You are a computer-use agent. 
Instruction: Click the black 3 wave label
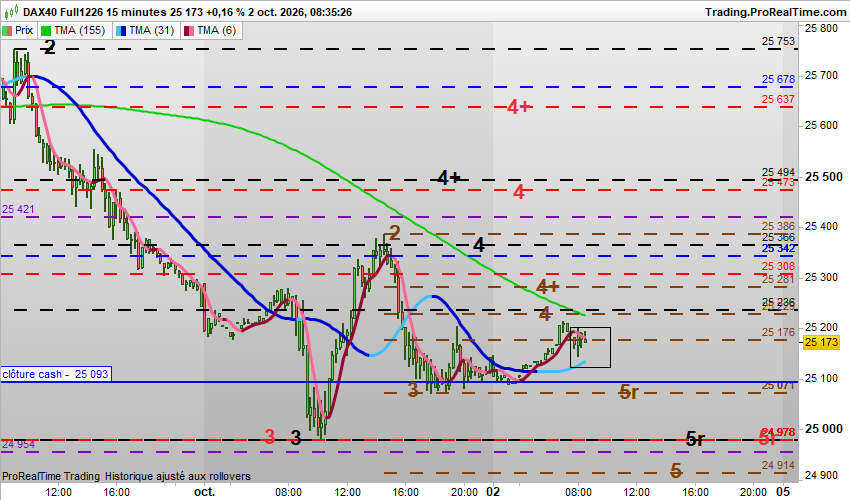tap(296, 438)
